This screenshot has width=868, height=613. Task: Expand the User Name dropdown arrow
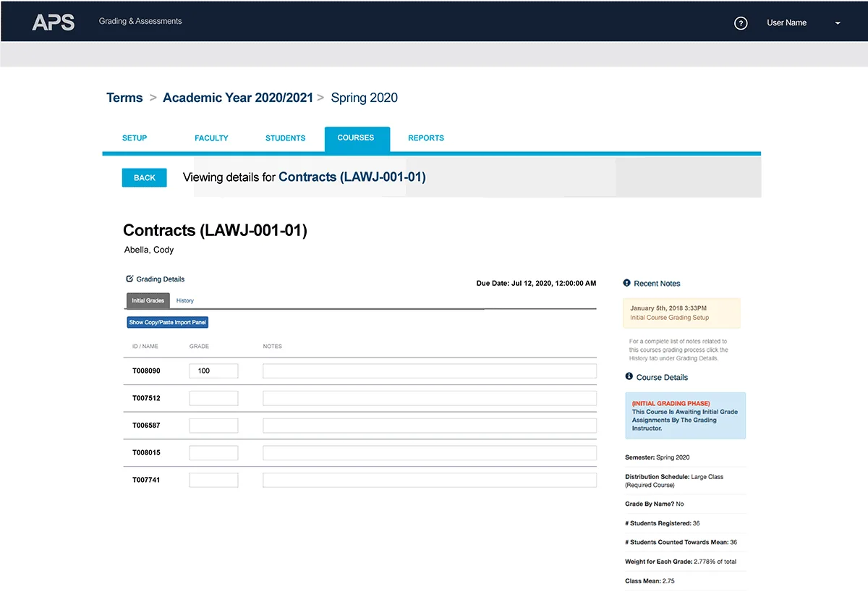pyautogui.click(x=838, y=23)
